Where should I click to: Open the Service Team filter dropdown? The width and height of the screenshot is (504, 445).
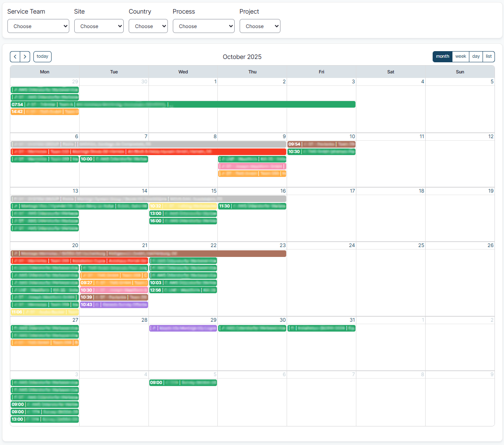38,26
